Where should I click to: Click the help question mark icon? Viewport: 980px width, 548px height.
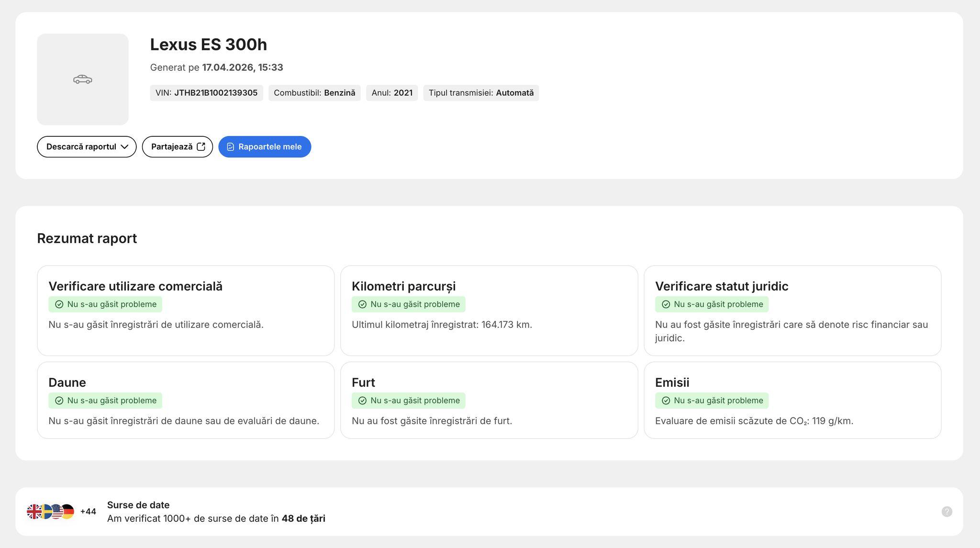pos(947,512)
